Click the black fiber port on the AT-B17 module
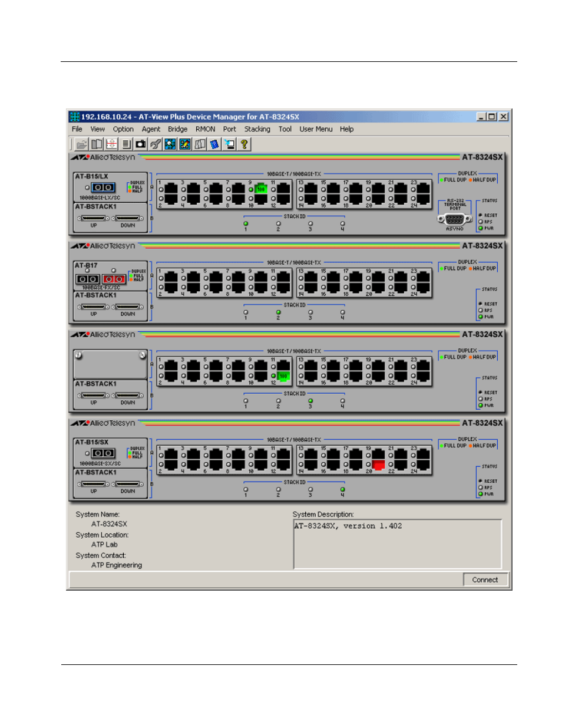The width and height of the screenshot is (562, 728). tap(88, 279)
